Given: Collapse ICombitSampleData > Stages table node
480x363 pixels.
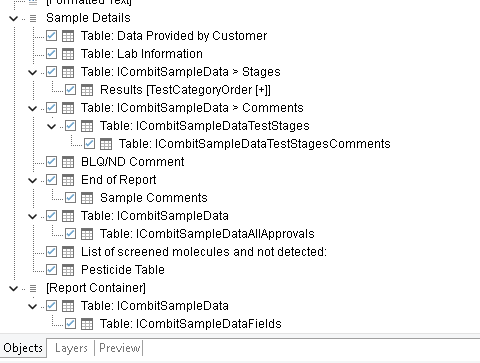Looking at the screenshot, I should (32, 72).
